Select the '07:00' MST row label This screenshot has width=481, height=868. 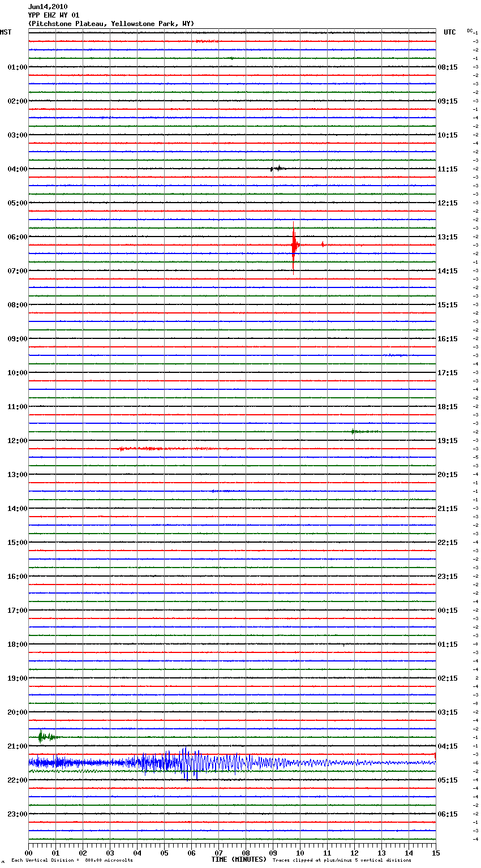click(x=18, y=271)
